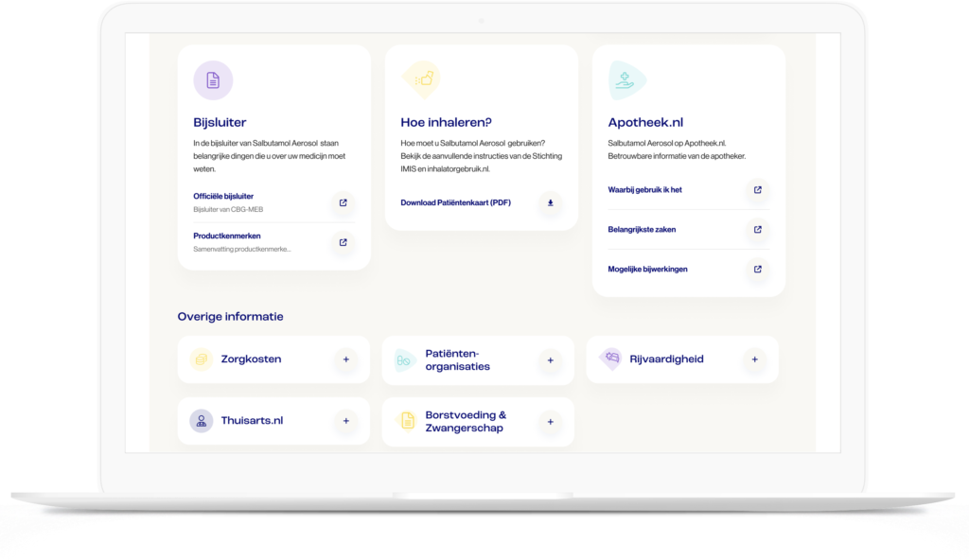Click the Rijvaardigheid car icon
The image size is (969, 560).
point(610,359)
